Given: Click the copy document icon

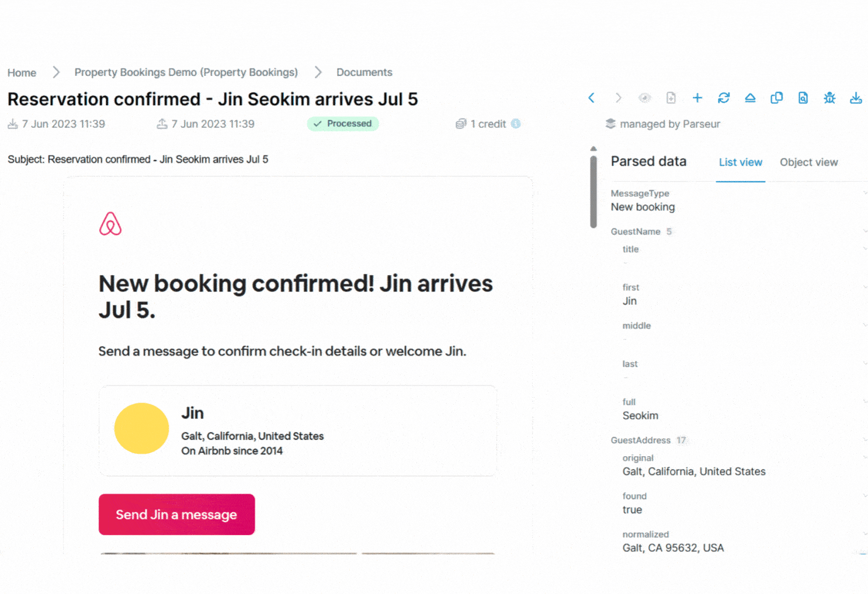Looking at the screenshot, I should [x=776, y=98].
